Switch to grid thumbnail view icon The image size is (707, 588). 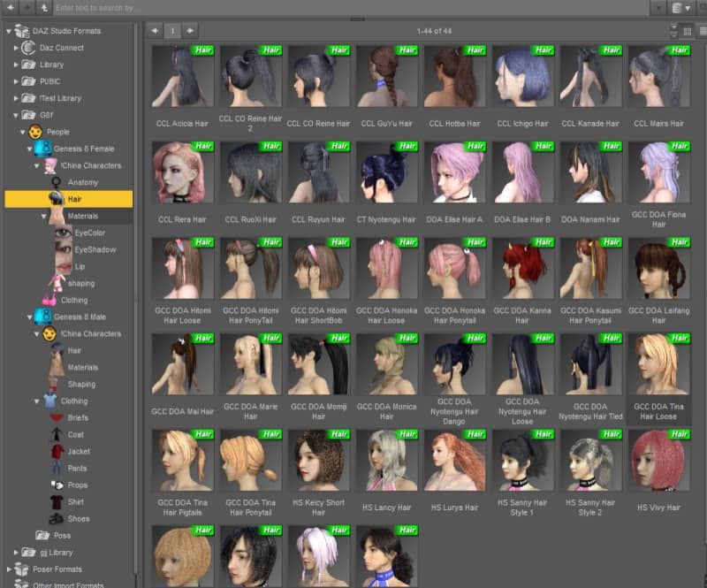click(x=688, y=31)
